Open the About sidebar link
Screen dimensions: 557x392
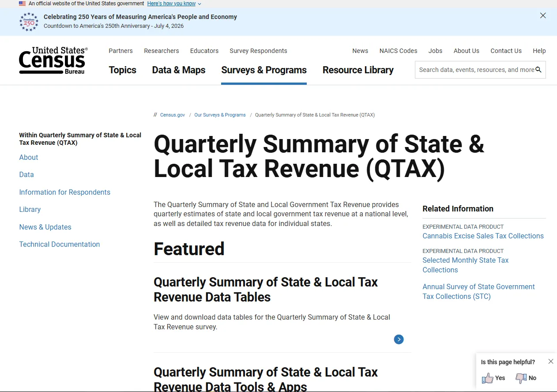[29, 157]
